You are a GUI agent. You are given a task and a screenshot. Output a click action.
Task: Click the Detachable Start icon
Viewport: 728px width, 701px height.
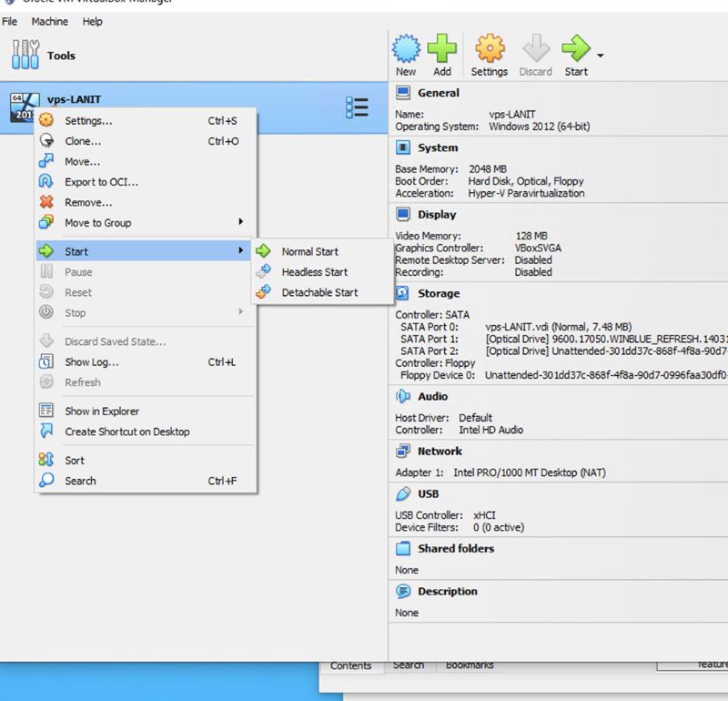pos(263,291)
